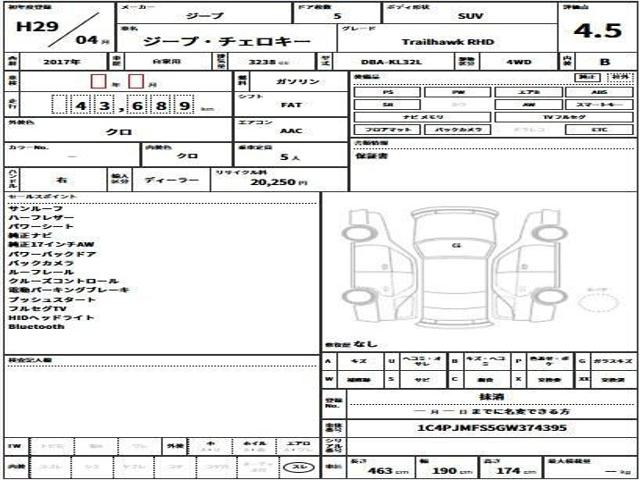The width and height of the screenshot is (640, 480).
Task: Click the PW equipment box
Action: point(458,92)
